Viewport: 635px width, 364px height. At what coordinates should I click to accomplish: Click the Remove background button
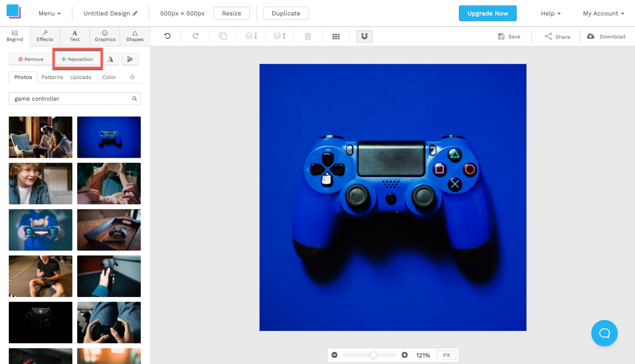(x=30, y=59)
